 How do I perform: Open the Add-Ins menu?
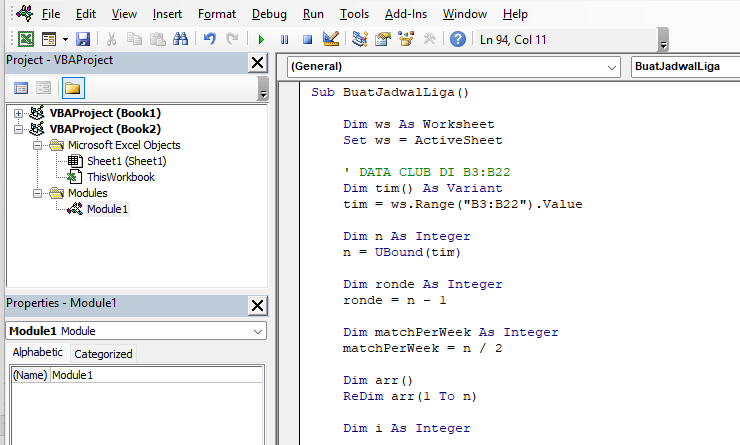[x=406, y=14]
